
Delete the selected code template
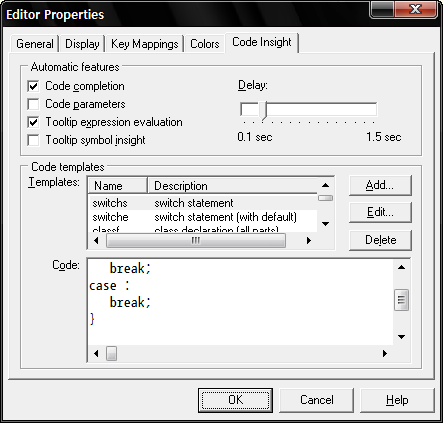[x=380, y=240]
